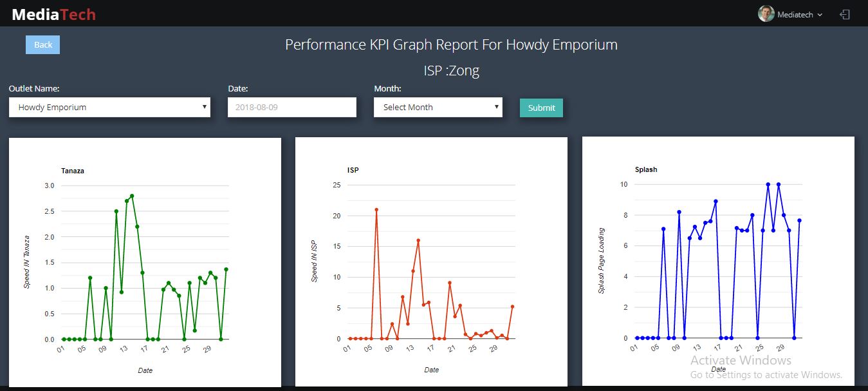
Task: Open the Mediatech user account menu
Action: [x=799, y=15]
